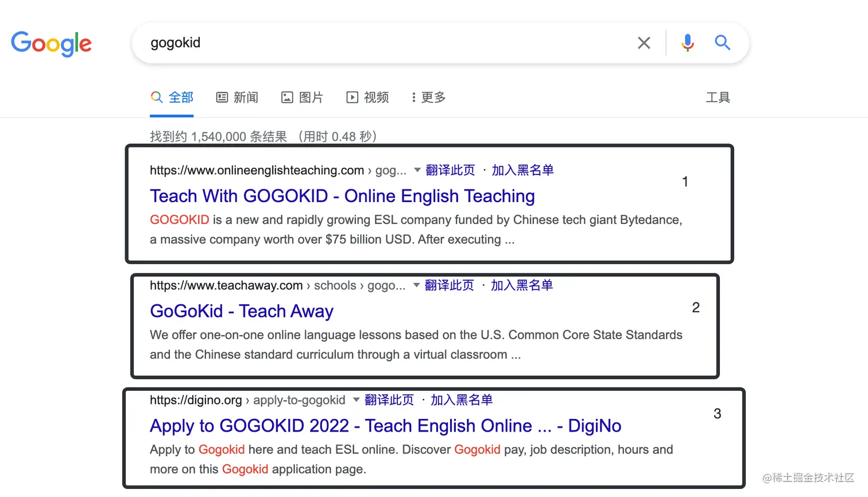Click the https://digino.org URL text
This screenshot has height=497, width=868.
pyautogui.click(x=196, y=400)
